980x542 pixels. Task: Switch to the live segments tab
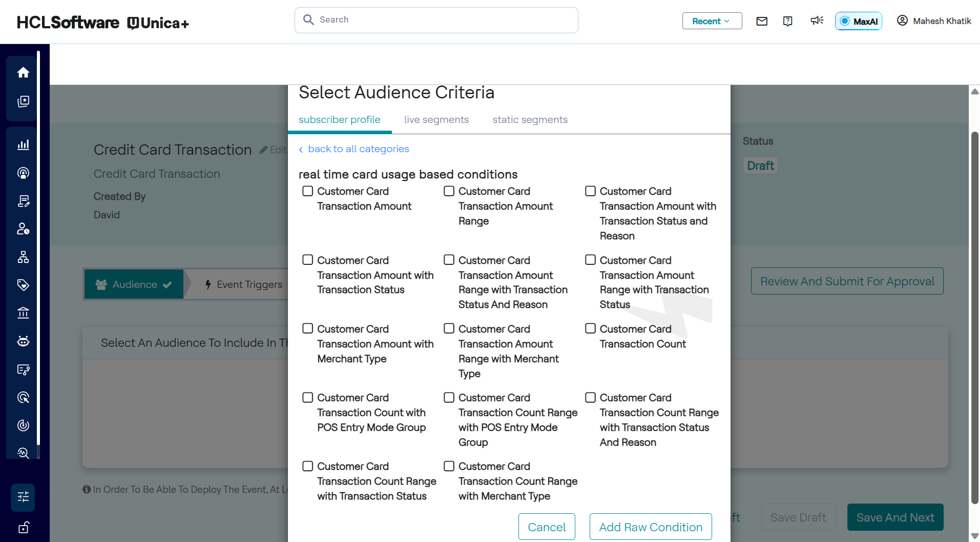click(x=436, y=120)
